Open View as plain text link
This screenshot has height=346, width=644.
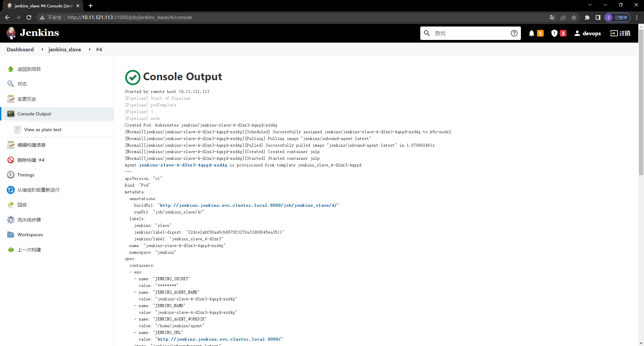(43, 130)
